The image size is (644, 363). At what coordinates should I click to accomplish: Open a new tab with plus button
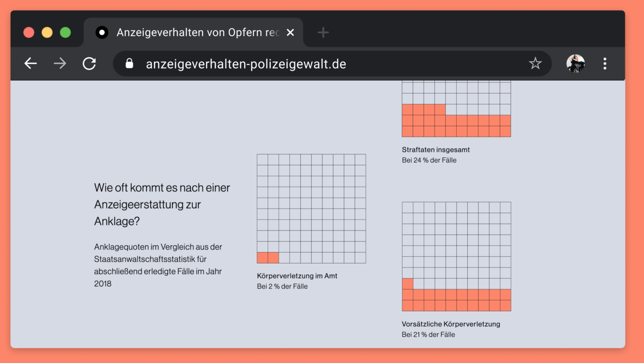(323, 33)
